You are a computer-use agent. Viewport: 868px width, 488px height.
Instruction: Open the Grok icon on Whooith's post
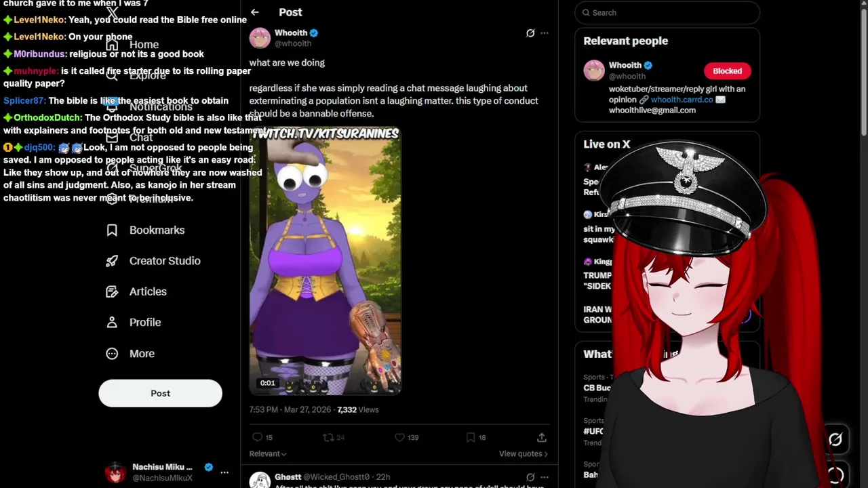[530, 33]
